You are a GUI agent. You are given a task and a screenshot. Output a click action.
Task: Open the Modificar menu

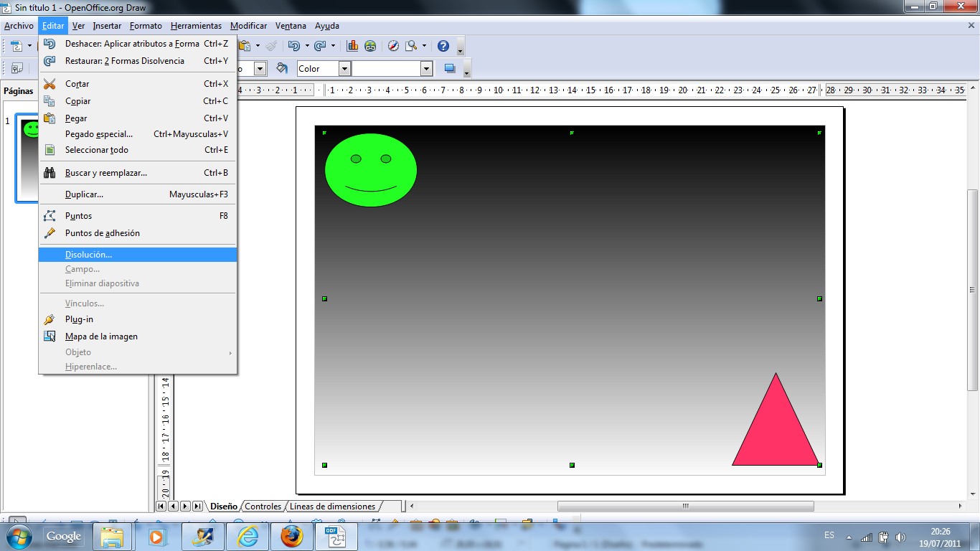[x=248, y=26]
